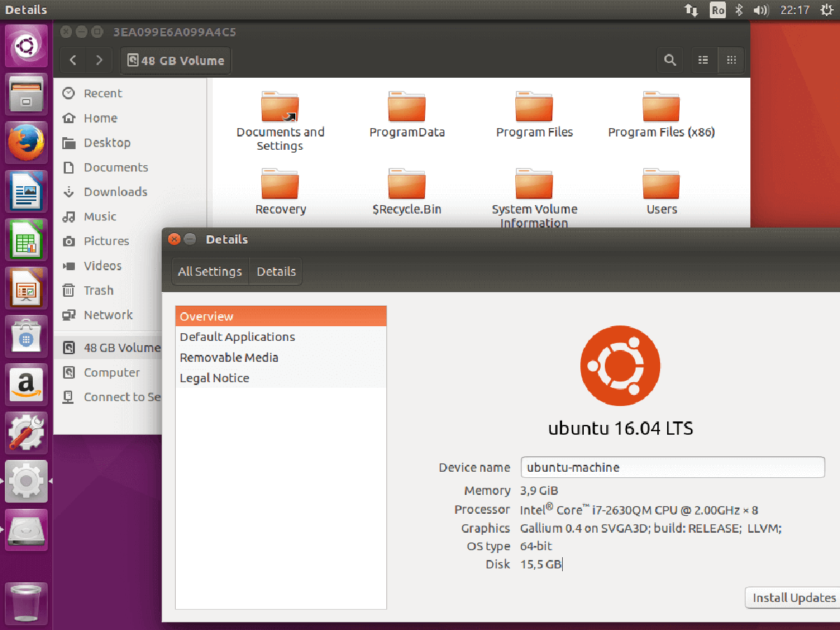Select Default Applications in Details list

click(281, 337)
